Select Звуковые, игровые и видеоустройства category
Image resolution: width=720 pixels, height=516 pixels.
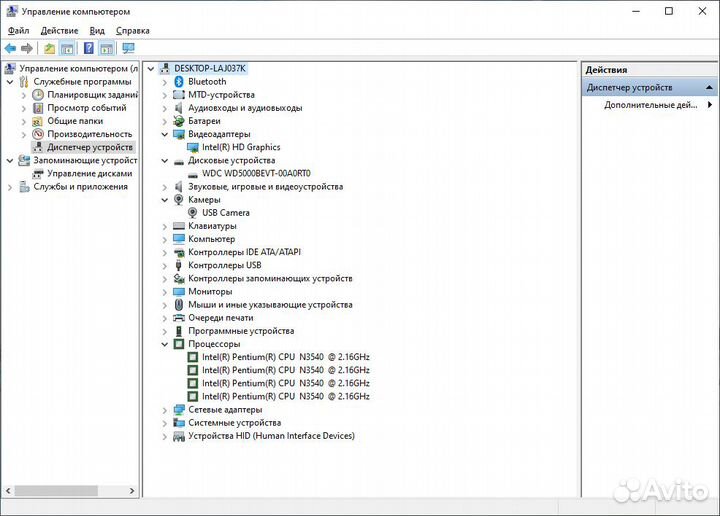point(265,187)
